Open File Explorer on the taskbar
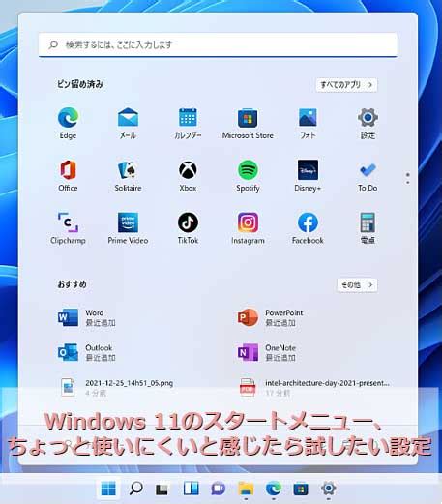Viewport: 442px width, 504px height. [246, 489]
